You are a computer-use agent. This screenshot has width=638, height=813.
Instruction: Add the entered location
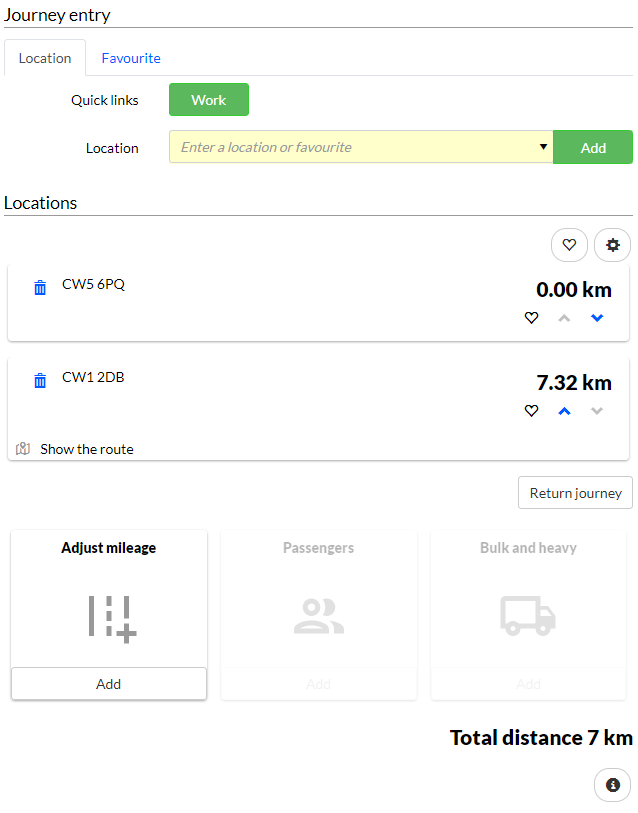tap(593, 147)
